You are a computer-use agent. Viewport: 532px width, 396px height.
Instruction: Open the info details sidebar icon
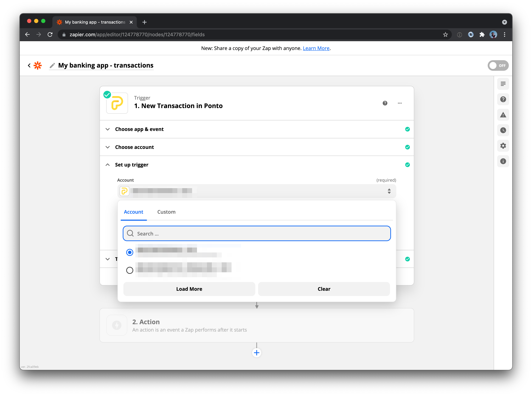503,161
